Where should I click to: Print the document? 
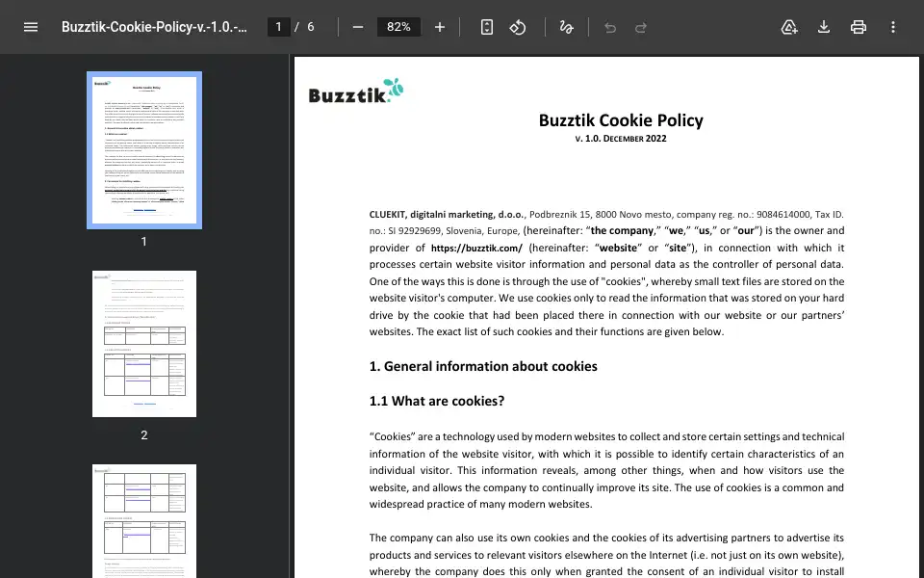click(859, 27)
